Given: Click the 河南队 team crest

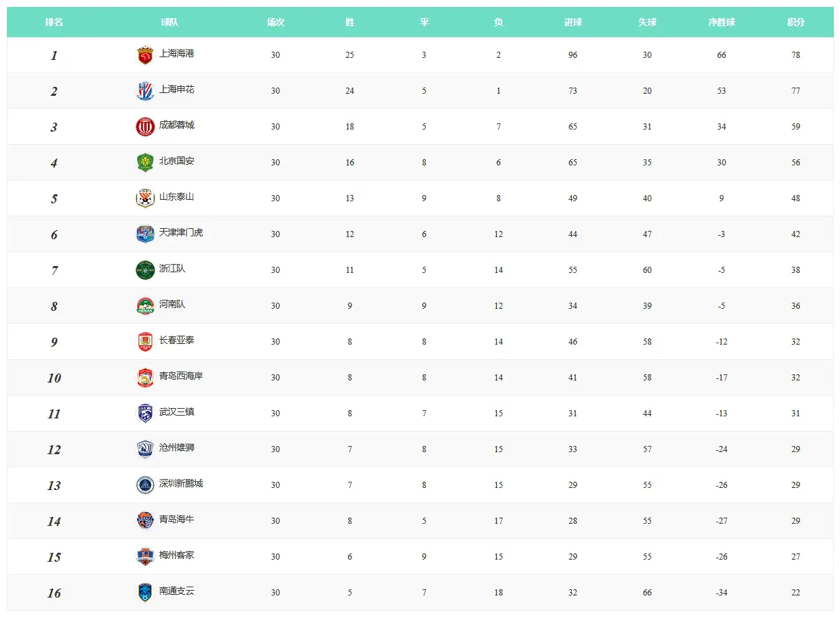Looking at the screenshot, I should [145, 306].
